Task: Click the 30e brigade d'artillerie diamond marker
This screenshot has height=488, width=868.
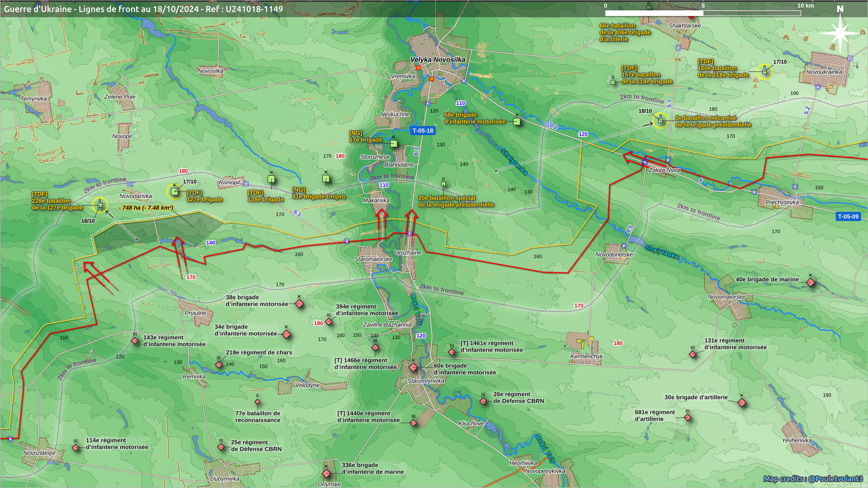Action: (742, 402)
